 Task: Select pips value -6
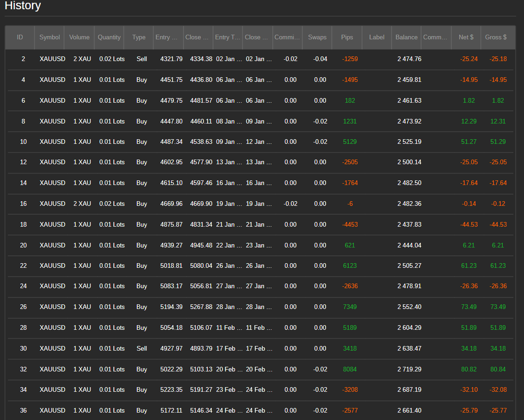click(350, 204)
